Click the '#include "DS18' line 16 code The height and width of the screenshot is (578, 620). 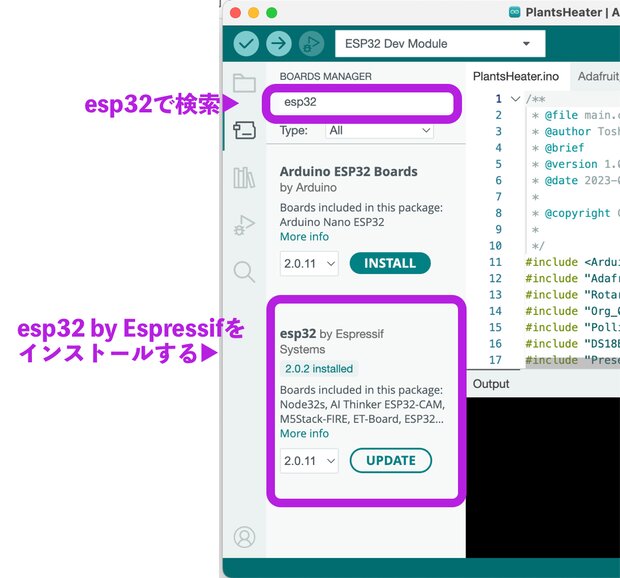[573, 344]
